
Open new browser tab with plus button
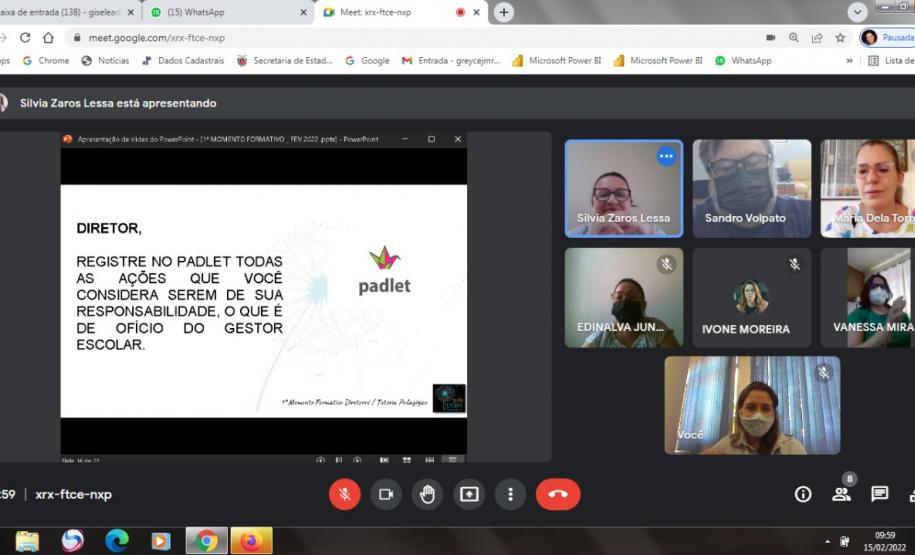(x=504, y=12)
